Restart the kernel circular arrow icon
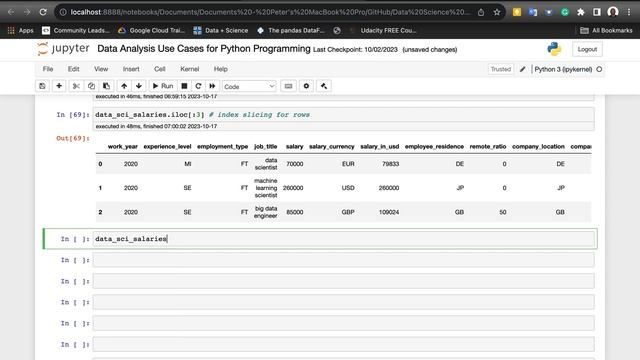This screenshot has width=640, height=360. pyautogui.click(x=198, y=86)
